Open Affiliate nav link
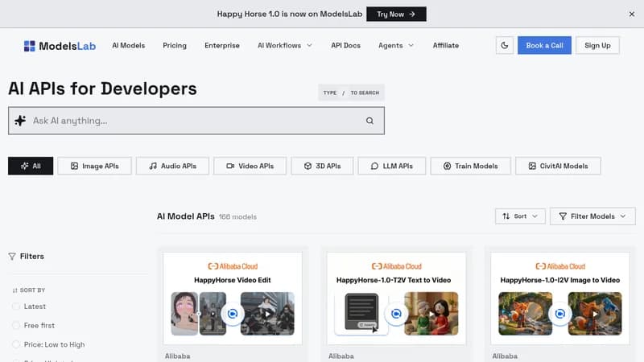Viewport: 644px width, 362px height. [x=446, y=46]
